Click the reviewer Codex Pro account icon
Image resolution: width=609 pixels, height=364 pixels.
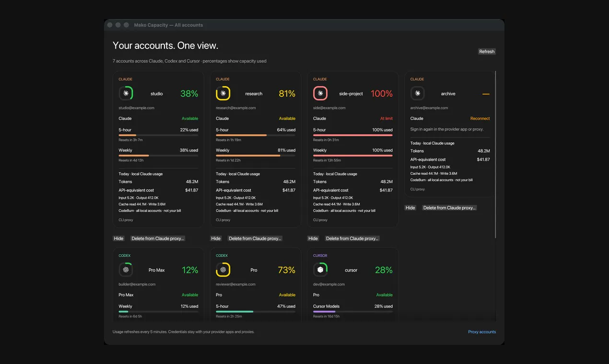click(223, 270)
